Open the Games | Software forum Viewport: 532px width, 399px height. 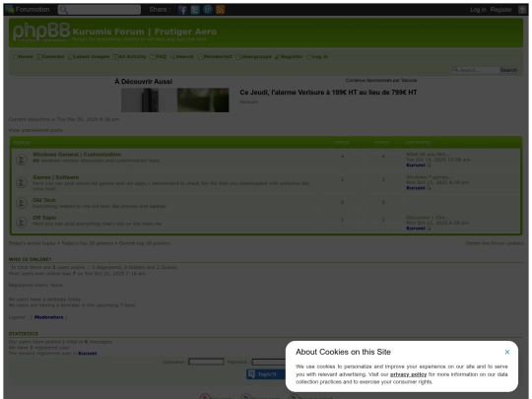pyautogui.click(x=55, y=177)
